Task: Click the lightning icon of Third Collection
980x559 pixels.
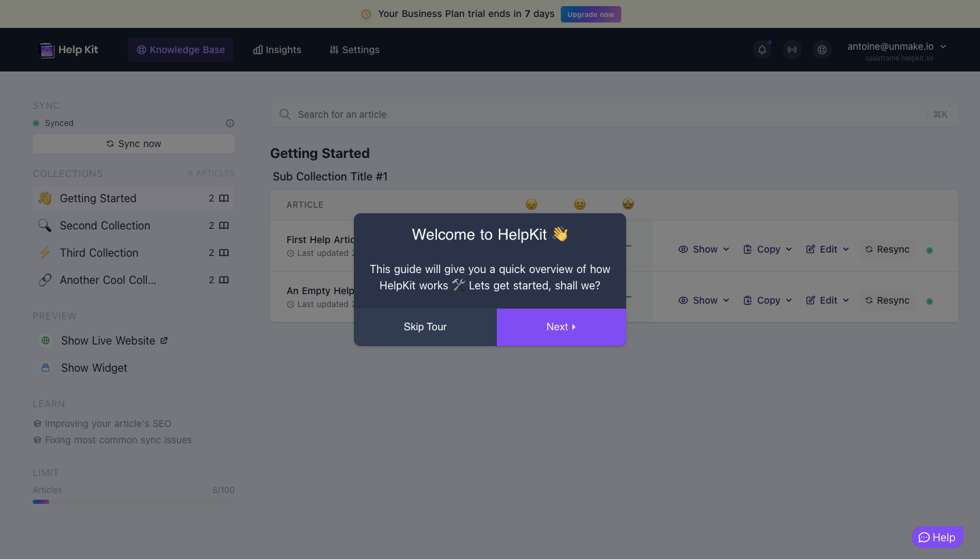Action: pyautogui.click(x=45, y=253)
